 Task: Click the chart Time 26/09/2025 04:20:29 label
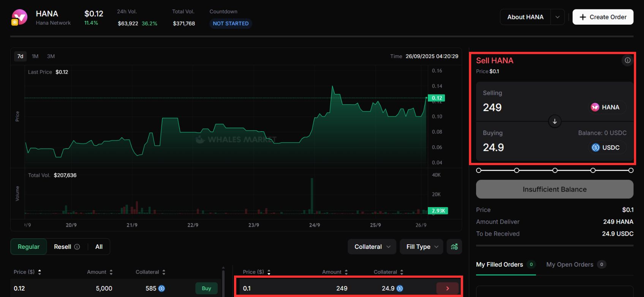424,56
